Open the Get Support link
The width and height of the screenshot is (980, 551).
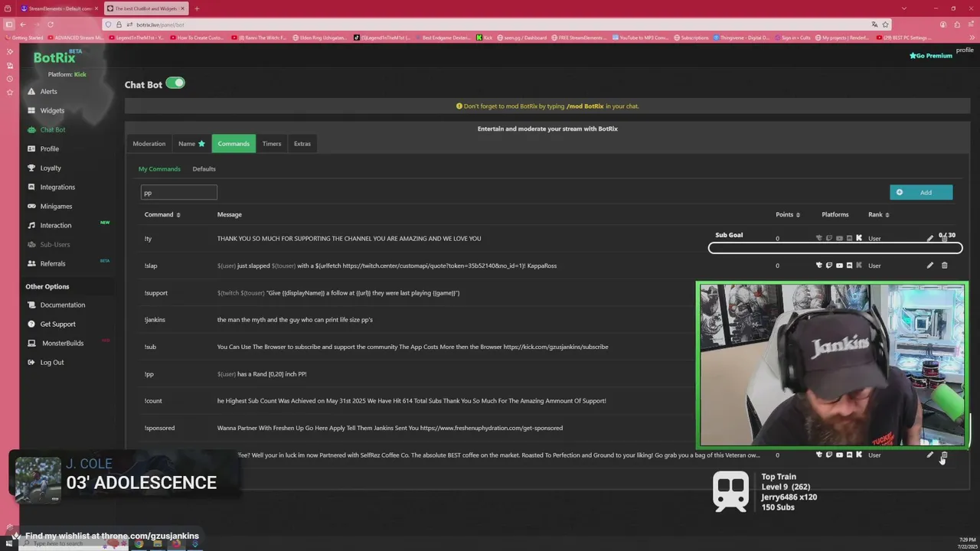tap(57, 324)
